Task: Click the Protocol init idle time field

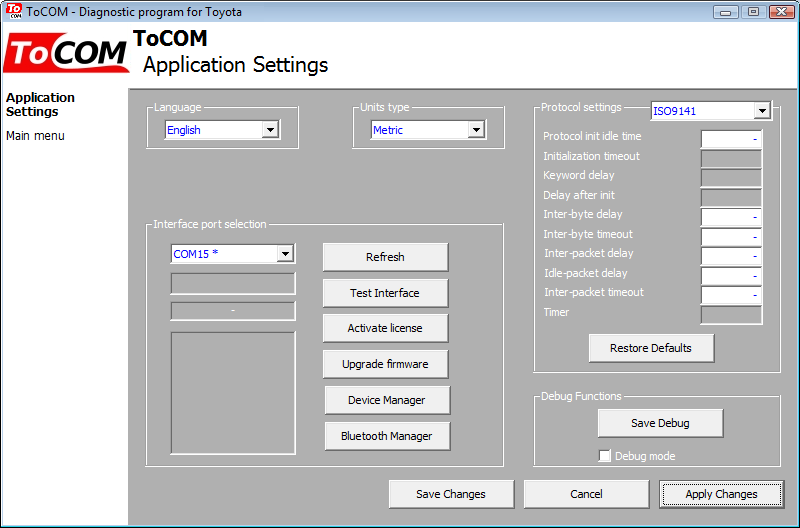Action: pyautogui.click(x=732, y=139)
